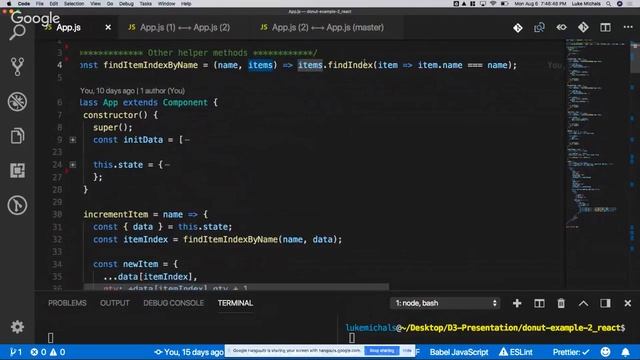Click 'findItemIndexByName' on line 4
The height and width of the screenshot is (360, 640).
tap(150, 65)
